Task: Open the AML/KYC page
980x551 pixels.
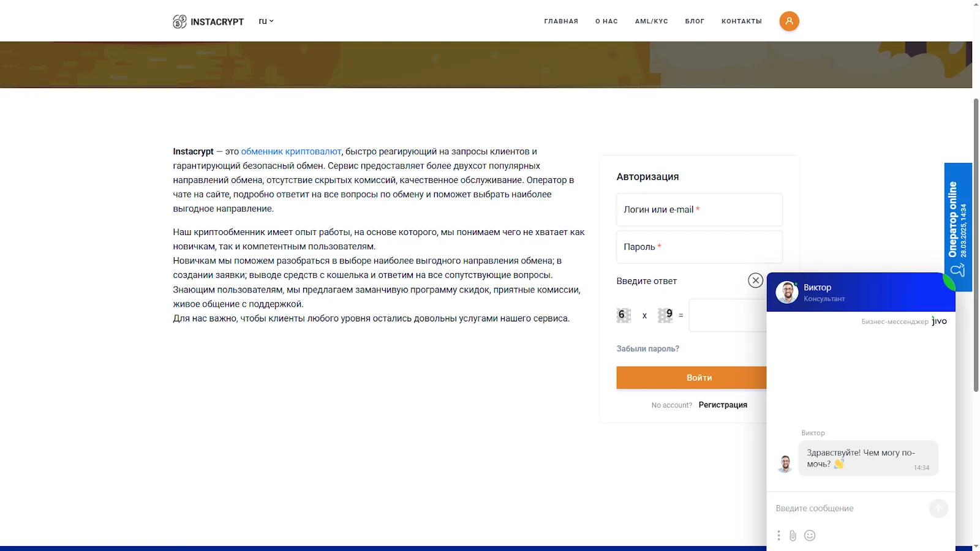Action: click(652, 21)
